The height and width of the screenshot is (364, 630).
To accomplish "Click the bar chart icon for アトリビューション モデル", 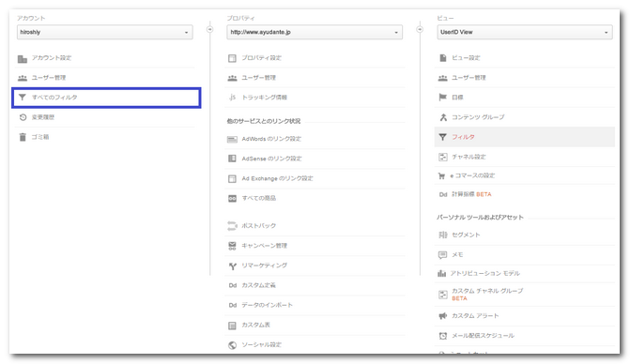I will coord(442,274).
